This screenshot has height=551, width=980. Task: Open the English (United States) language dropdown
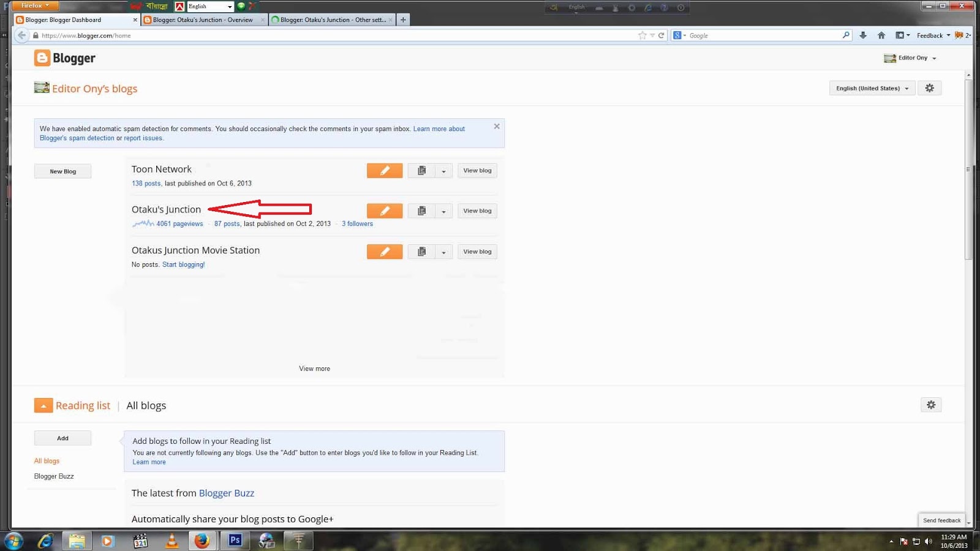[872, 88]
